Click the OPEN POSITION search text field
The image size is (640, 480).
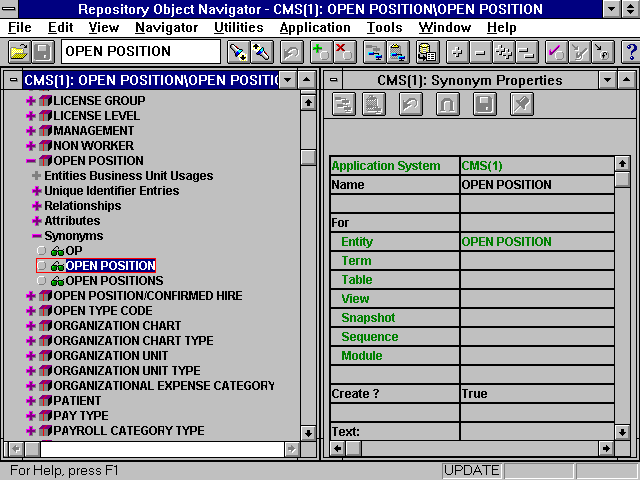140,51
